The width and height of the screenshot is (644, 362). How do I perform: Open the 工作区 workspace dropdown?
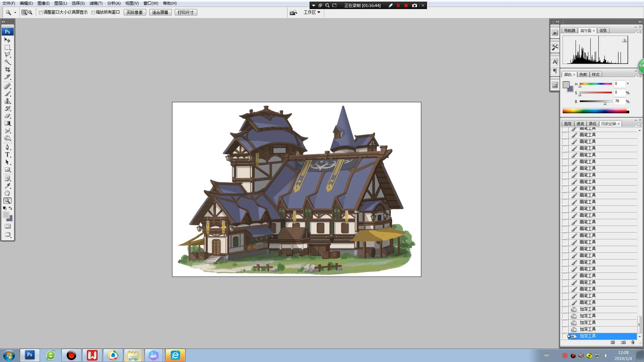[312, 12]
